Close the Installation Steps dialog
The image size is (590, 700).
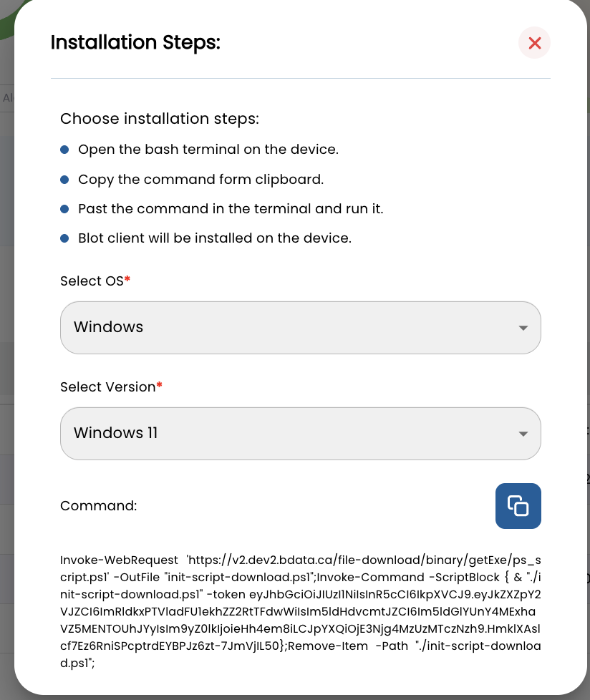[534, 43]
